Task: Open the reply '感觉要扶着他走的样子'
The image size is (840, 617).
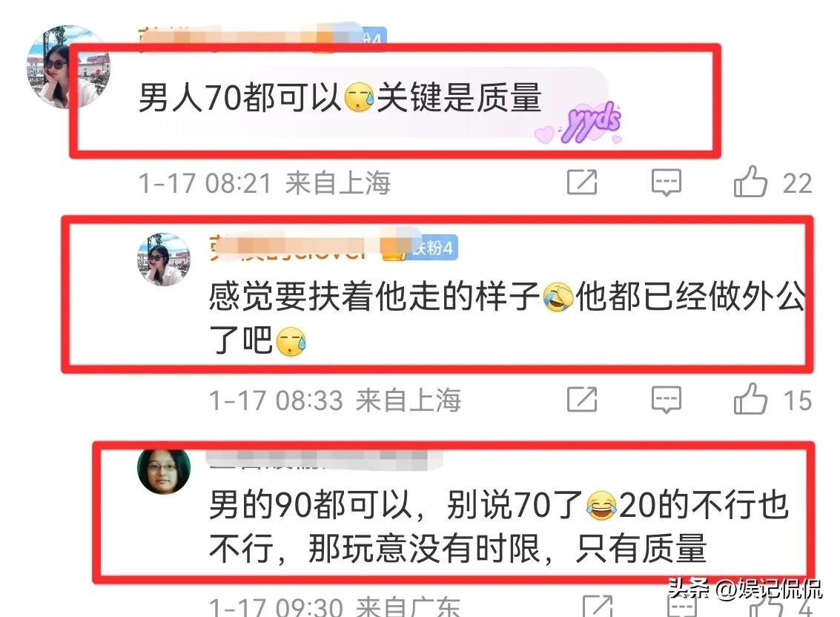Action: (507, 318)
